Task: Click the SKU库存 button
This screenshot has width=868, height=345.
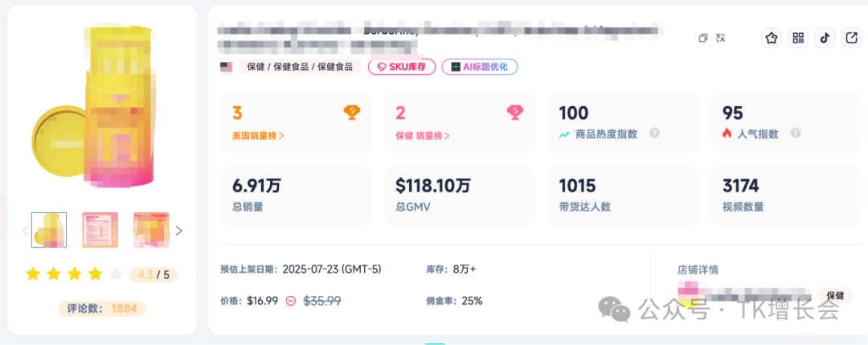Action: click(x=400, y=67)
